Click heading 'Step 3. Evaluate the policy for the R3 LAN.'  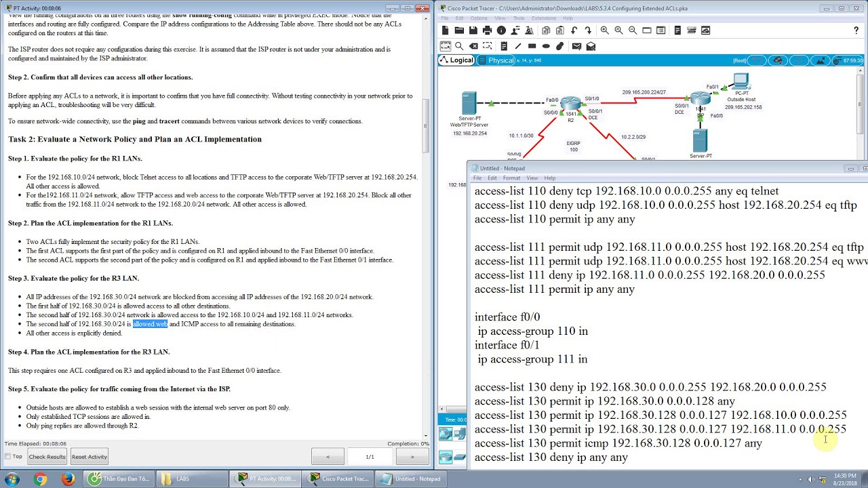pos(73,279)
